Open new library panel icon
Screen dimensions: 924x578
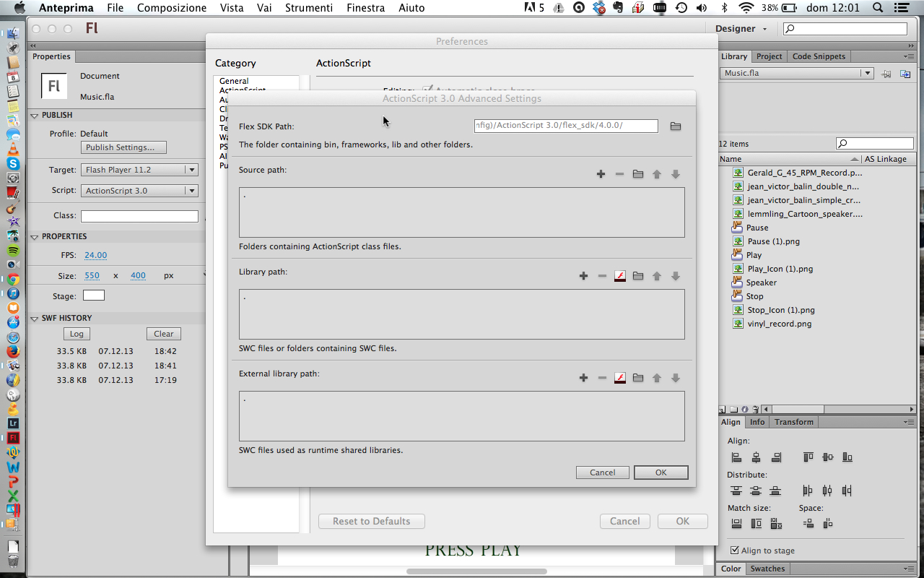click(x=905, y=74)
